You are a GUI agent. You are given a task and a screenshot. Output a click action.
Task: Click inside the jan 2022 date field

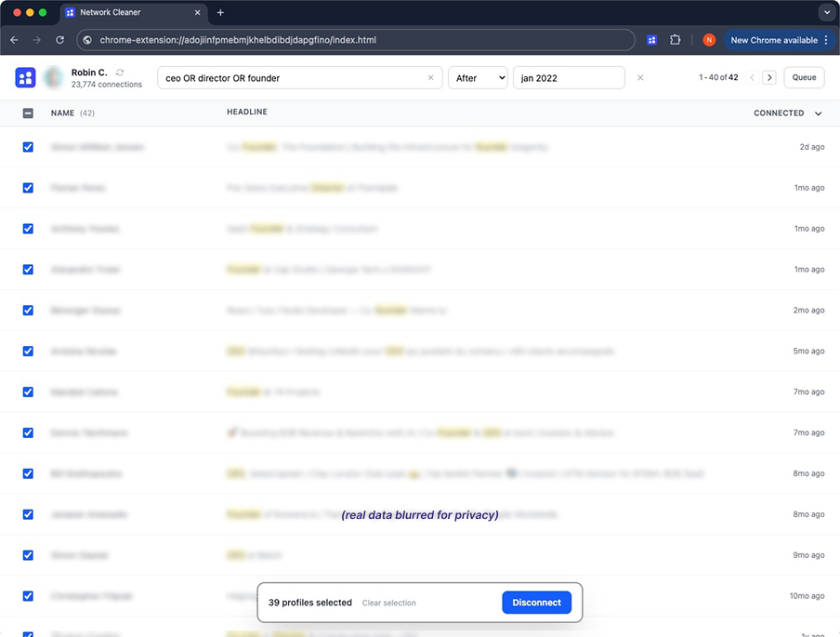pos(569,77)
